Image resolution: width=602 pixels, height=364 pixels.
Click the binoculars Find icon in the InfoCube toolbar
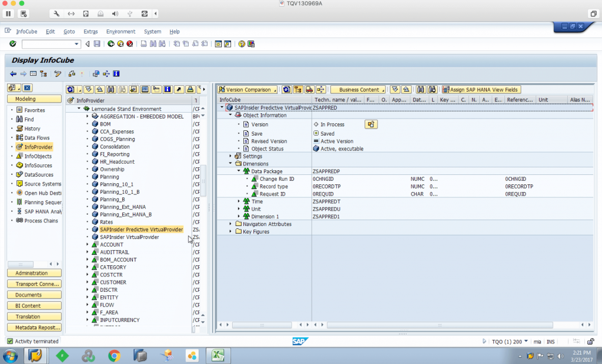pyautogui.click(x=421, y=90)
